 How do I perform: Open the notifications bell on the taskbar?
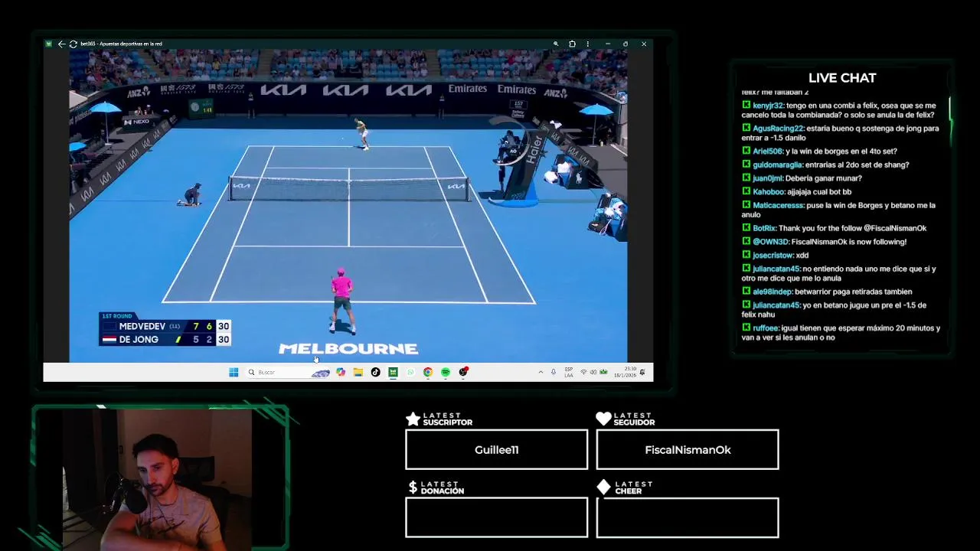pos(642,372)
